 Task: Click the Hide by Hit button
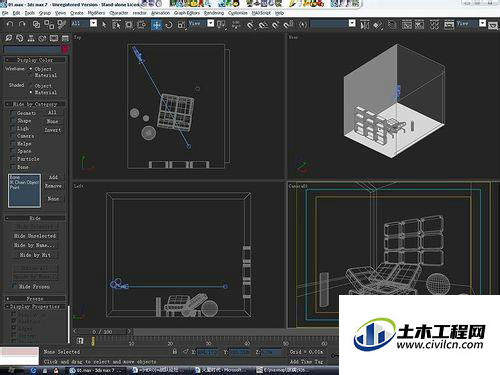(x=35, y=255)
